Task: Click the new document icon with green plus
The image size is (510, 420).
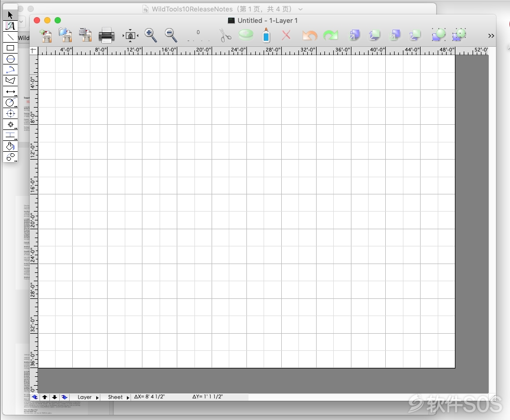Action: pos(46,35)
